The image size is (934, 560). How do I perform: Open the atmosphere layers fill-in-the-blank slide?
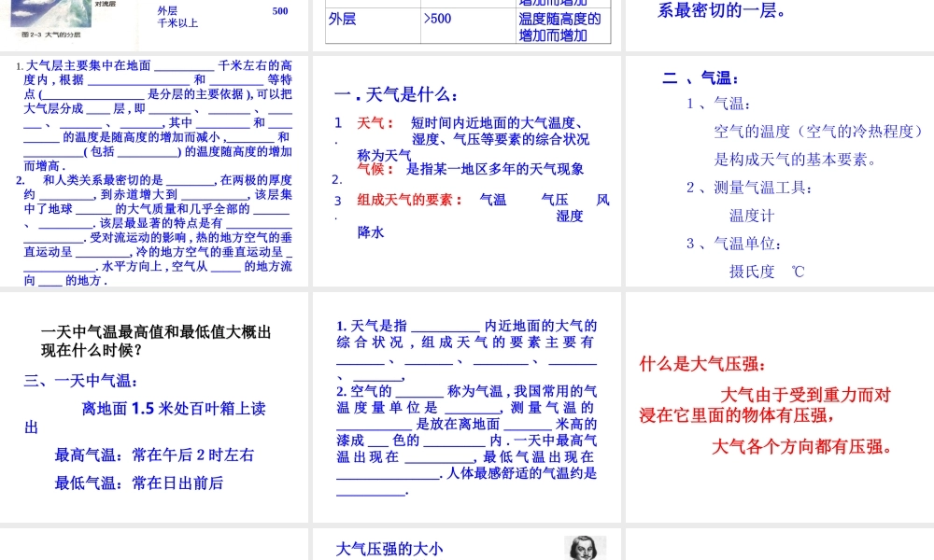coord(154,172)
